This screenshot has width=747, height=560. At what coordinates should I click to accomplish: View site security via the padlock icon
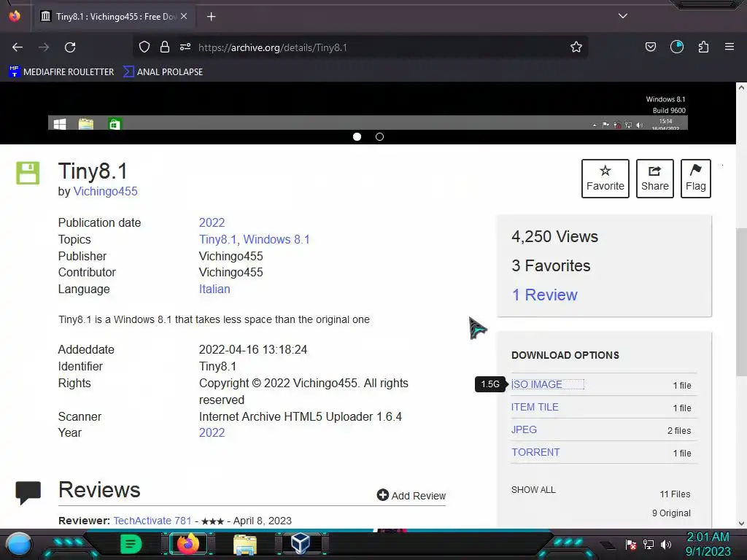pos(165,47)
